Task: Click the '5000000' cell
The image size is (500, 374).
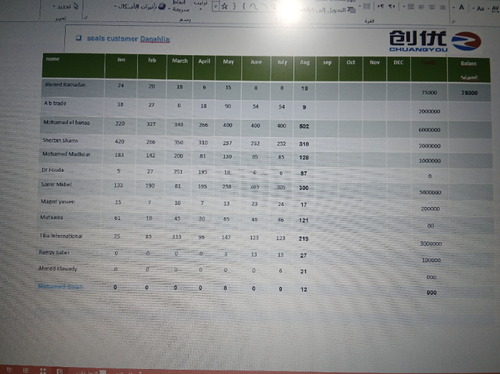Action: (x=430, y=192)
